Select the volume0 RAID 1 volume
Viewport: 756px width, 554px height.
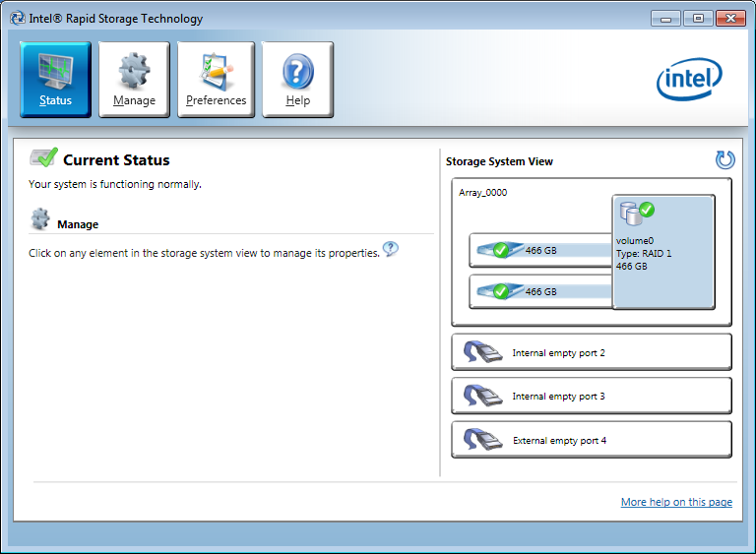663,252
